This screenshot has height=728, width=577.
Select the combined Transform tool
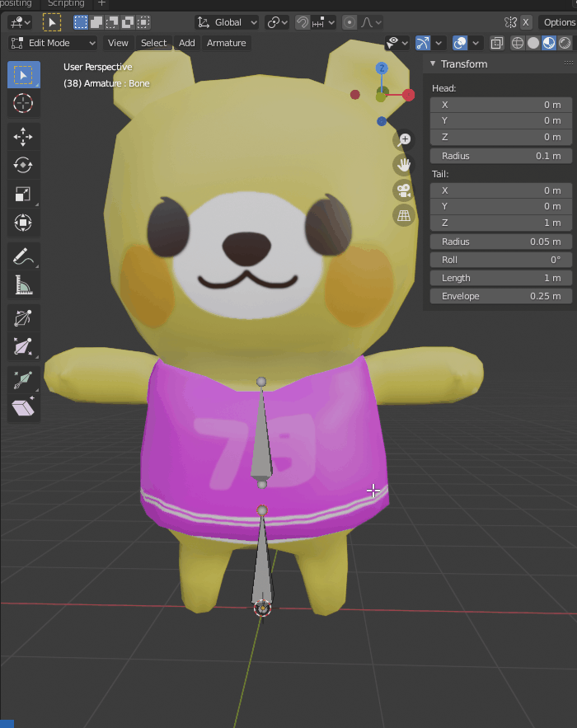point(23,223)
